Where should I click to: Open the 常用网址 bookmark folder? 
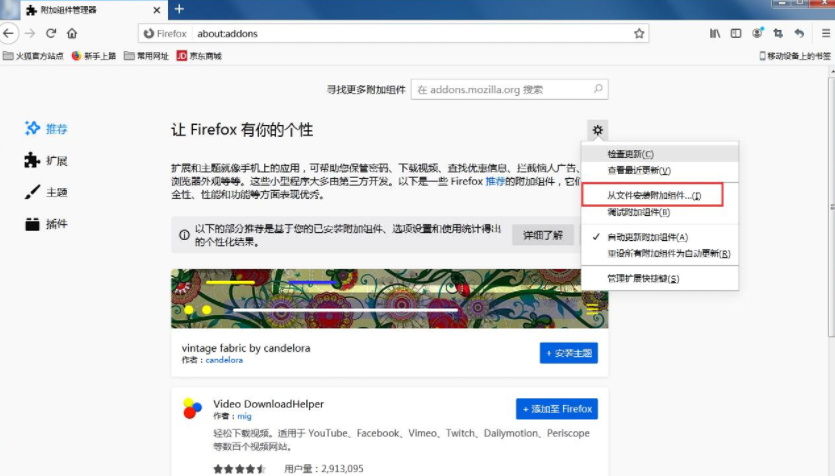click(x=146, y=56)
